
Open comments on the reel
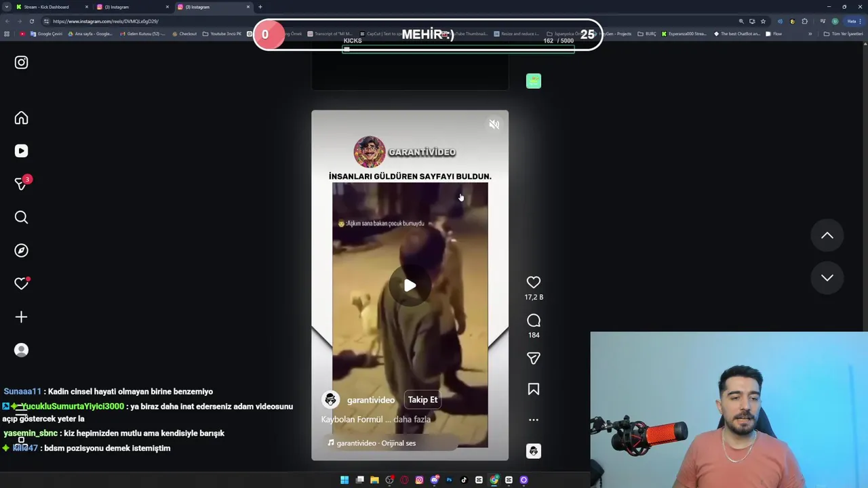click(x=534, y=321)
